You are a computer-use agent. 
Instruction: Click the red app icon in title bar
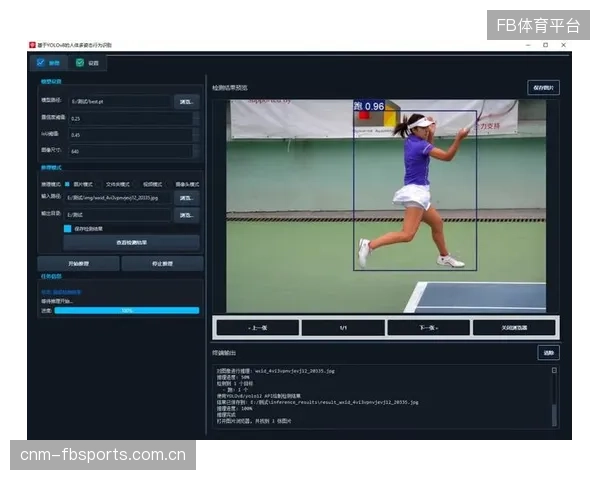pos(32,45)
